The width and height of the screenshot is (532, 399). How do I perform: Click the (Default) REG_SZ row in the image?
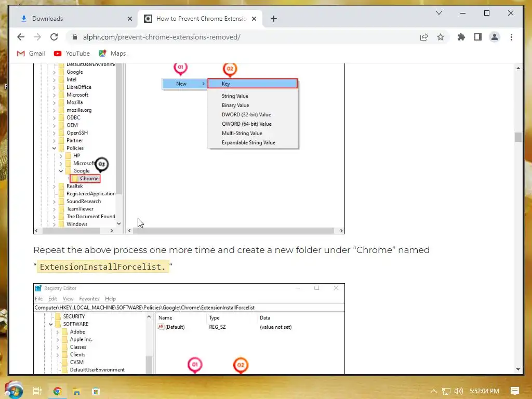click(224, 327)
